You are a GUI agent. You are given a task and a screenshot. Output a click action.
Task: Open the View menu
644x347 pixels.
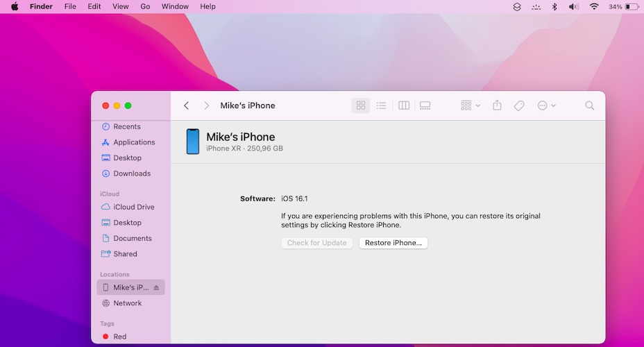(x=120, y=6)
